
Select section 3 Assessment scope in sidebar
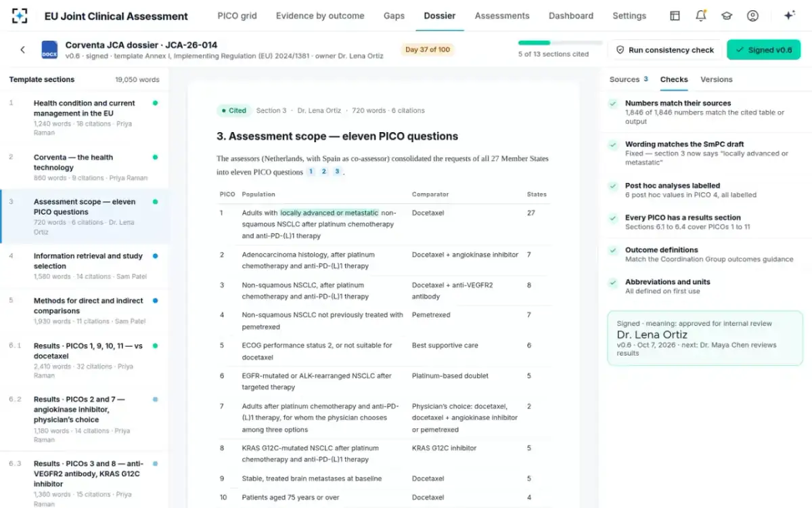[85, 217]
